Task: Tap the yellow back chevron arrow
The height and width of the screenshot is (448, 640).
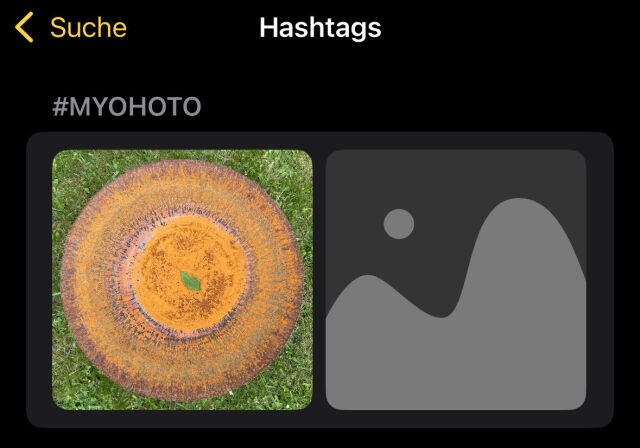Action: click(24, 27)
